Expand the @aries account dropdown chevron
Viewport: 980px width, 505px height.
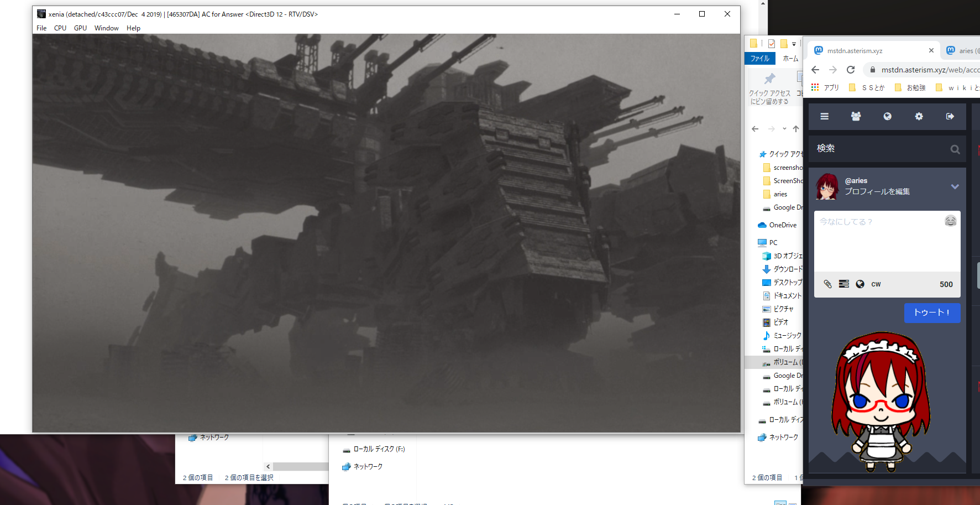955,186
